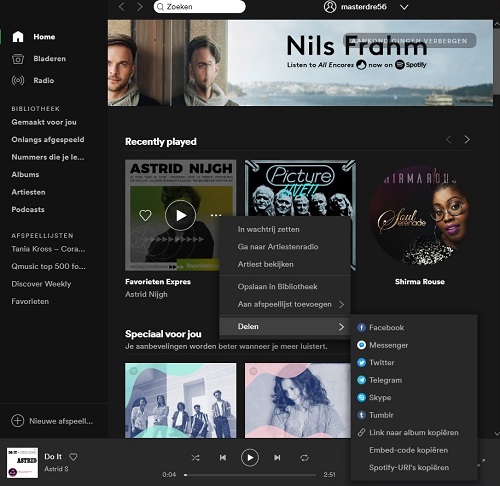Click Nieuwe afspeellijst label

point(61,421)
